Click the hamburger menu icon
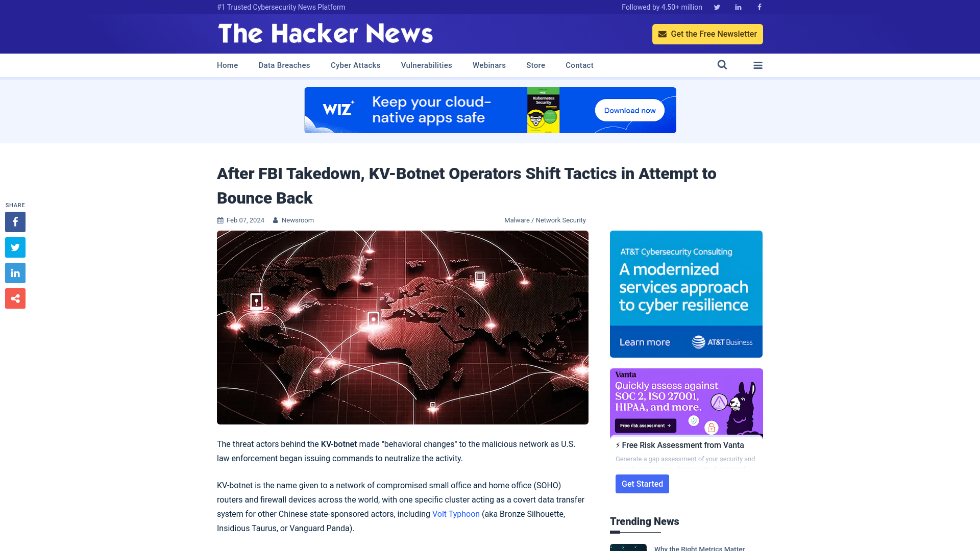Image resolution: width=980 pixels, height=551 pixels. [757, 65]
